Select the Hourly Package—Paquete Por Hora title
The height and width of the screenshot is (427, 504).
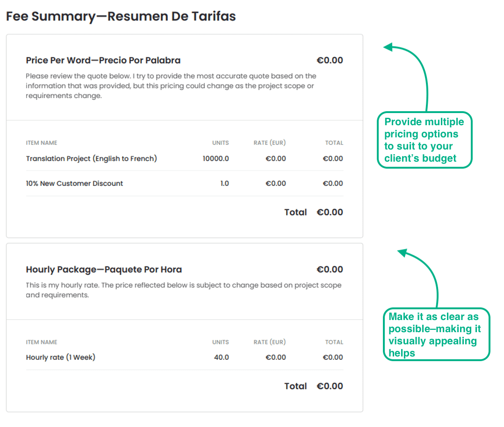pos(104,270)
